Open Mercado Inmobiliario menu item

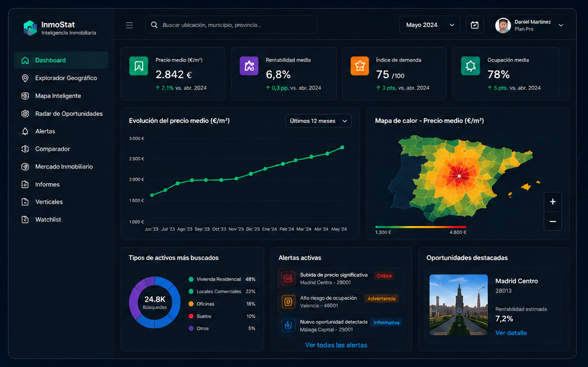[61, 167]
